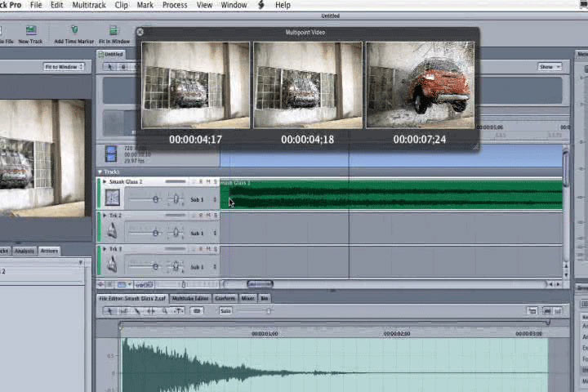Close the Multipoint Video window
Image resolution: width=588 pixels, height=392 pixels.
140,33
